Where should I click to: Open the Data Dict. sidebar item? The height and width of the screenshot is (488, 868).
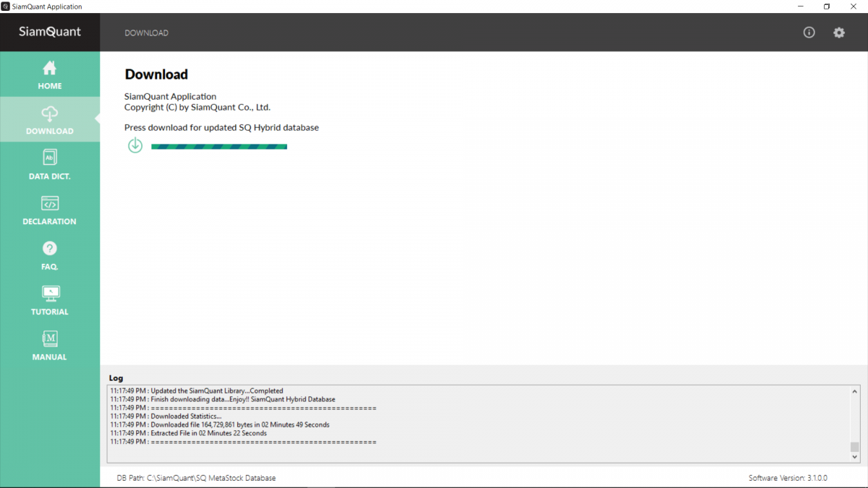(x=49, y=165)
